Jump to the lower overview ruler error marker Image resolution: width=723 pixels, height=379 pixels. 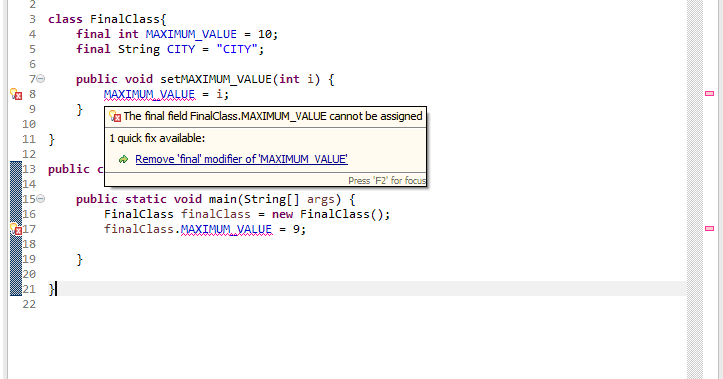click(710, 228)
